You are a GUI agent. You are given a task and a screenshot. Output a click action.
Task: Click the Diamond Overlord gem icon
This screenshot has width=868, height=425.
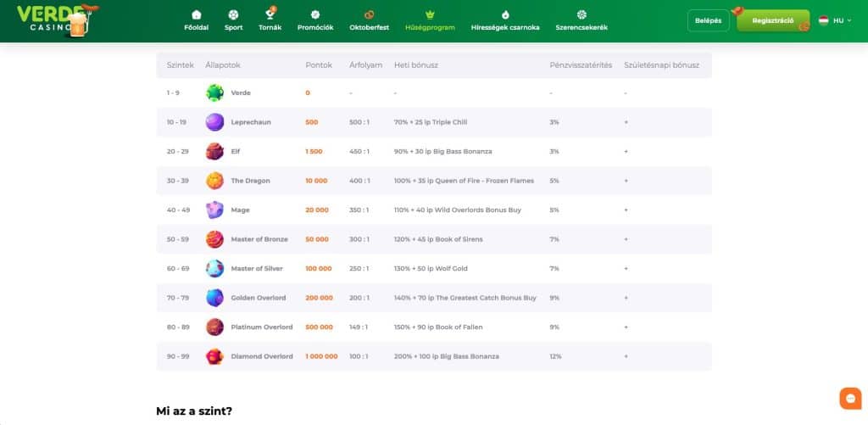(214, 356)
